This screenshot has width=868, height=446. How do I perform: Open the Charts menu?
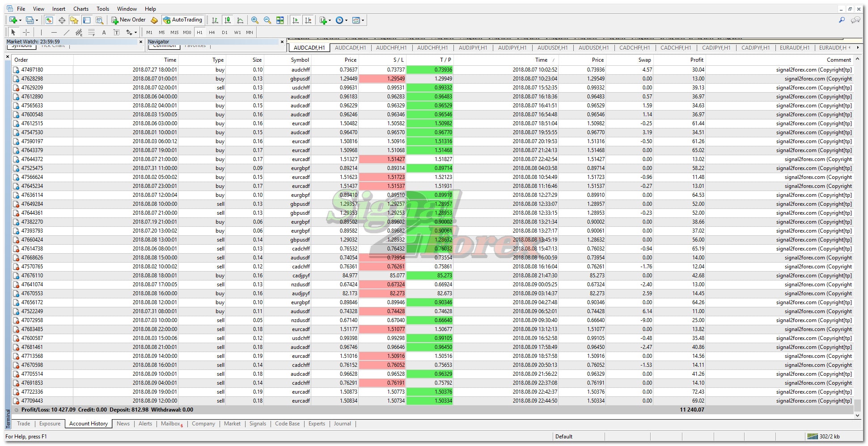pyautogui.click(x=80, y=8)
